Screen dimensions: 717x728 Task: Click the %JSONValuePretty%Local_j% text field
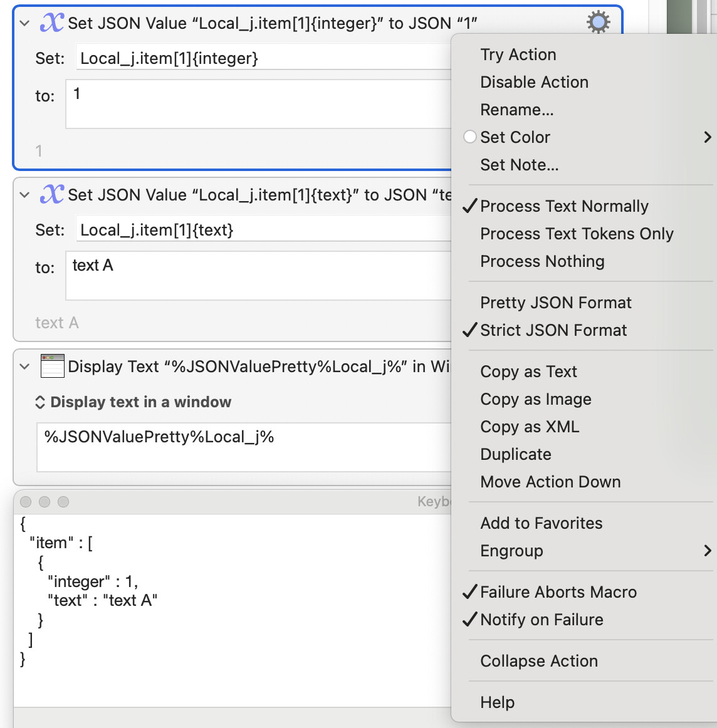(x=244, y=447)
